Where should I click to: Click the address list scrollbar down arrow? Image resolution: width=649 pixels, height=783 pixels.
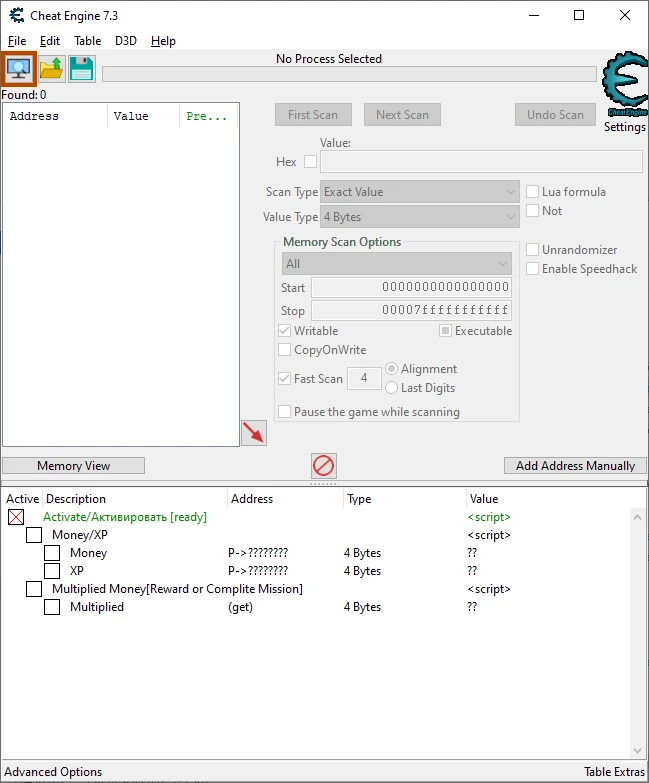[x=637, y=750]
